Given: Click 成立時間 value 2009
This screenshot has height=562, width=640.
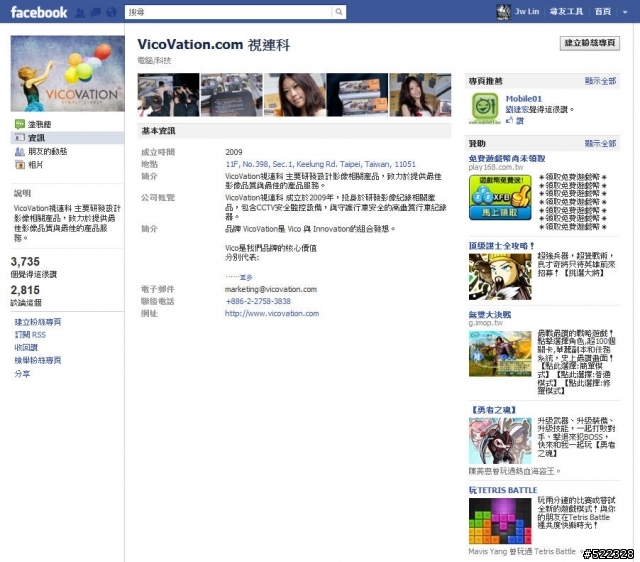Looking at the screenshot, I should pos(233,152).
